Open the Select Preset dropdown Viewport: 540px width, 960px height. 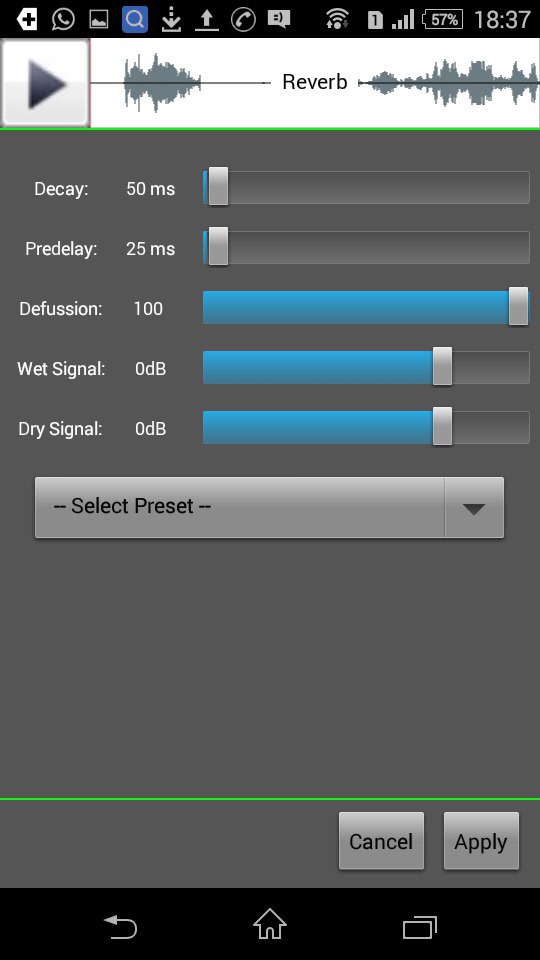(269, 508)
